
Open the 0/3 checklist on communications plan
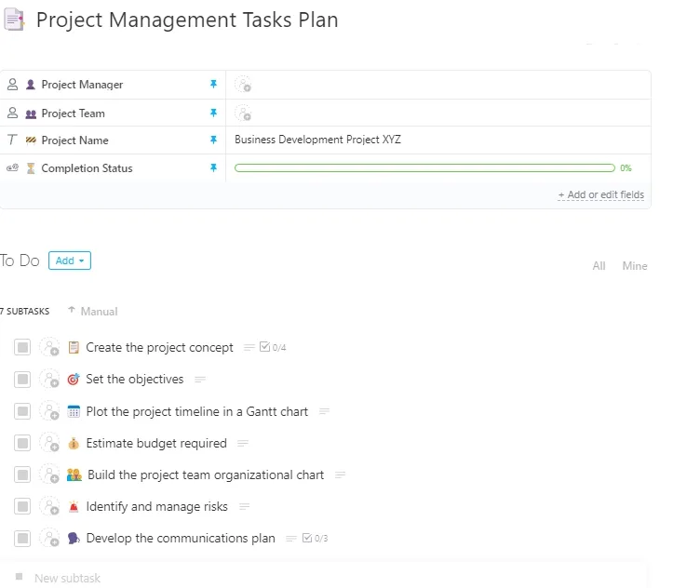tap(316, 538)
